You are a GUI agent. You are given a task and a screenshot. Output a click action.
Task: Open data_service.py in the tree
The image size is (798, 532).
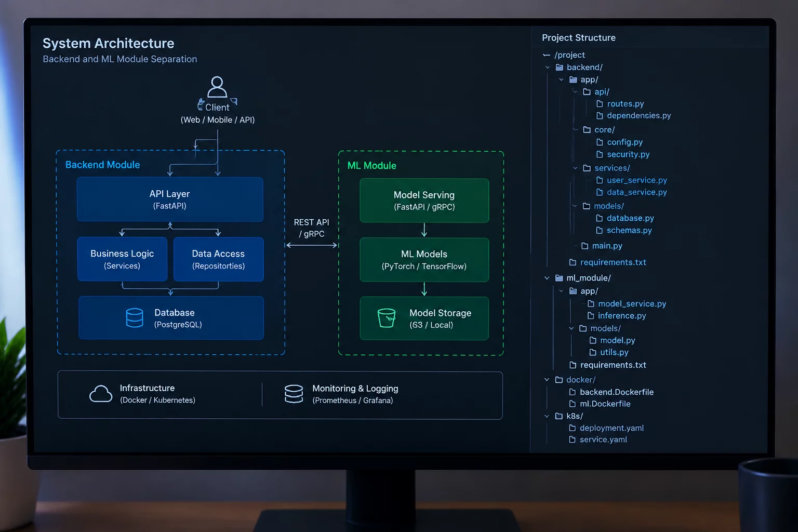click(637, 192)
